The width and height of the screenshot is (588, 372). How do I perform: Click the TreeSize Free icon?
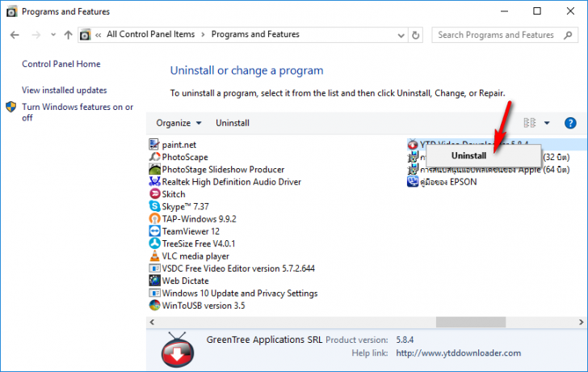pos(154,243)
